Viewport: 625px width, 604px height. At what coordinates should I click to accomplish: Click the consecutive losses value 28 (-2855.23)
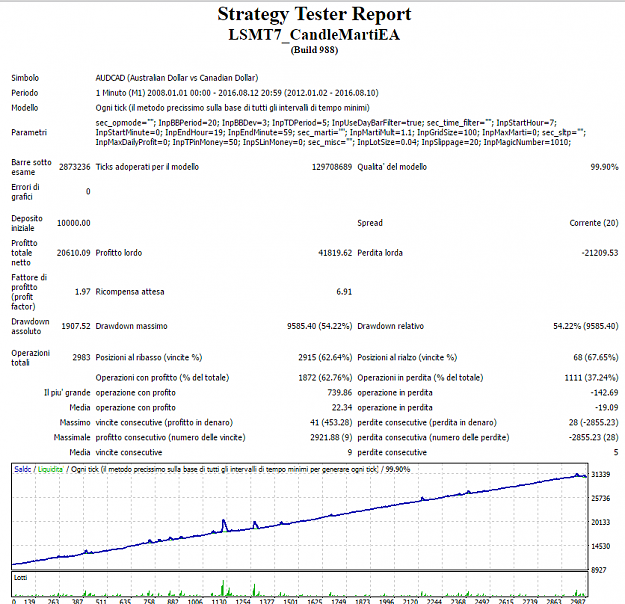click(x=594, y=423)
